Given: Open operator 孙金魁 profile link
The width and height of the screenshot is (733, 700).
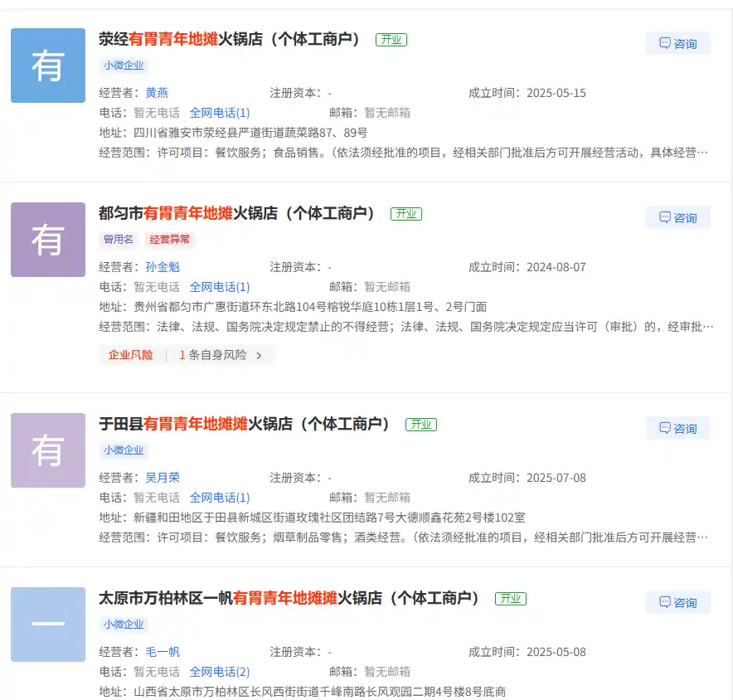Looking at the screenshot, I should point(163,267).
